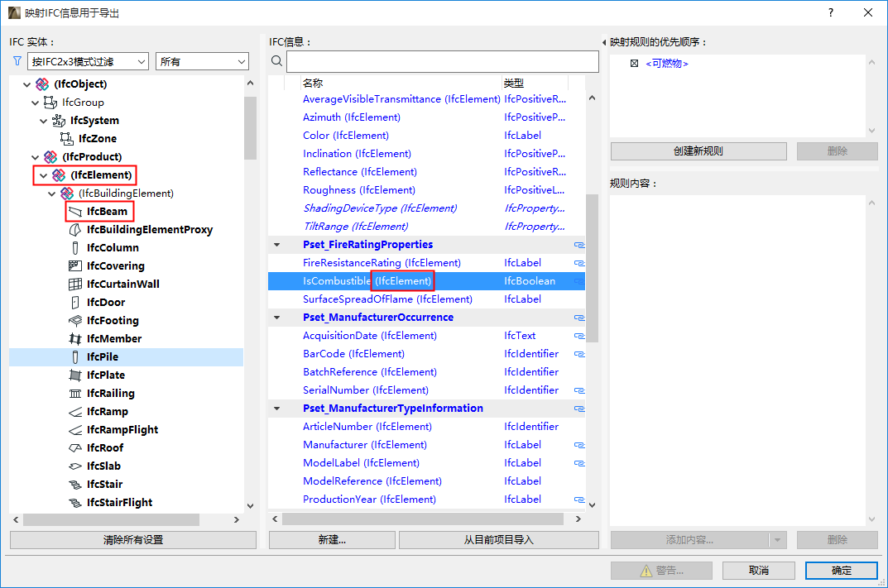Open the 按IFC2x3模式过滤 filter dropdown
This screenshot has width=888, height=588.
88,61
